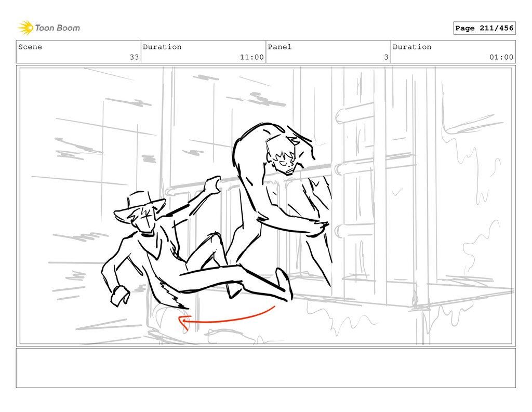Image resolution: width=532 pixels, height=412 pixels.
Task: Click the scene duration value 11:00
Action: click(252, 57)
